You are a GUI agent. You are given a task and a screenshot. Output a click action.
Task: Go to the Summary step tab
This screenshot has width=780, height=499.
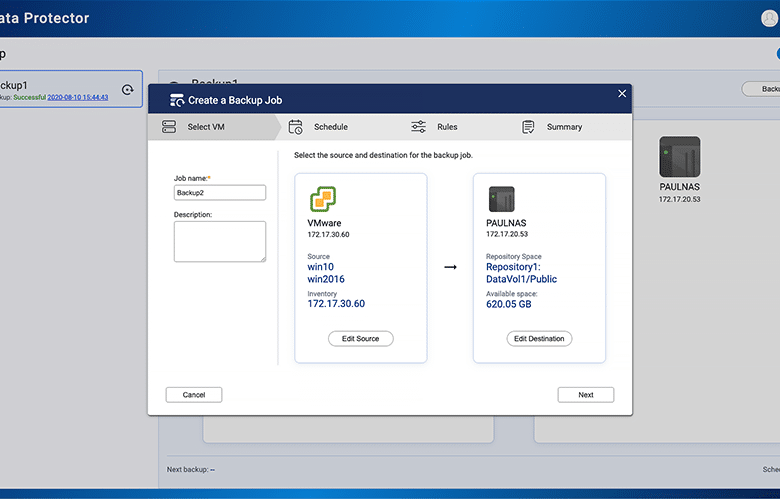tap(564, 127)
